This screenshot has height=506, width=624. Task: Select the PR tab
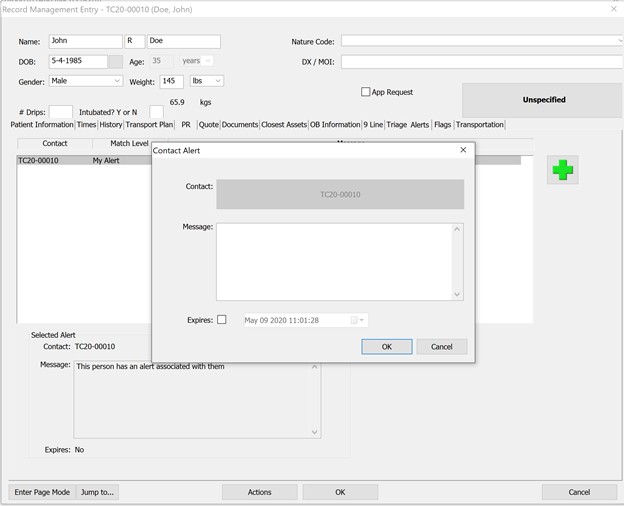186,125
